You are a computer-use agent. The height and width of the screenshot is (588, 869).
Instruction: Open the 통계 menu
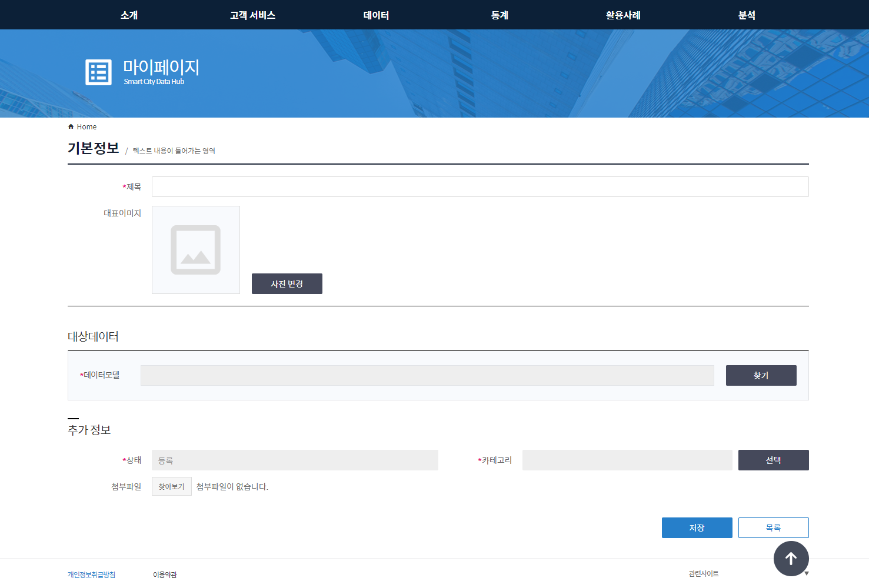click(x=500, y=15)
